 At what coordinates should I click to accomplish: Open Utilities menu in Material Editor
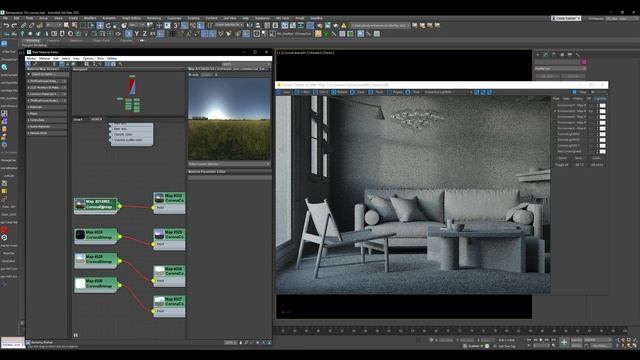point(112,59)
